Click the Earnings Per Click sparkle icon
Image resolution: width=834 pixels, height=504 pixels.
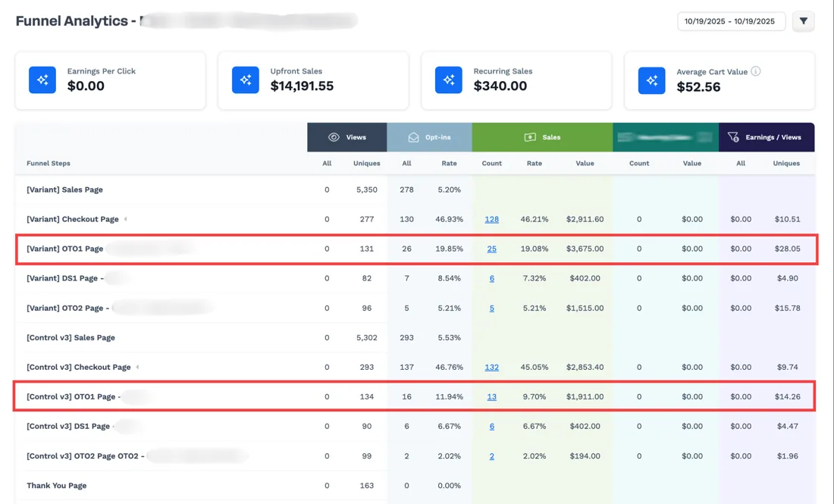pos(42,80)
